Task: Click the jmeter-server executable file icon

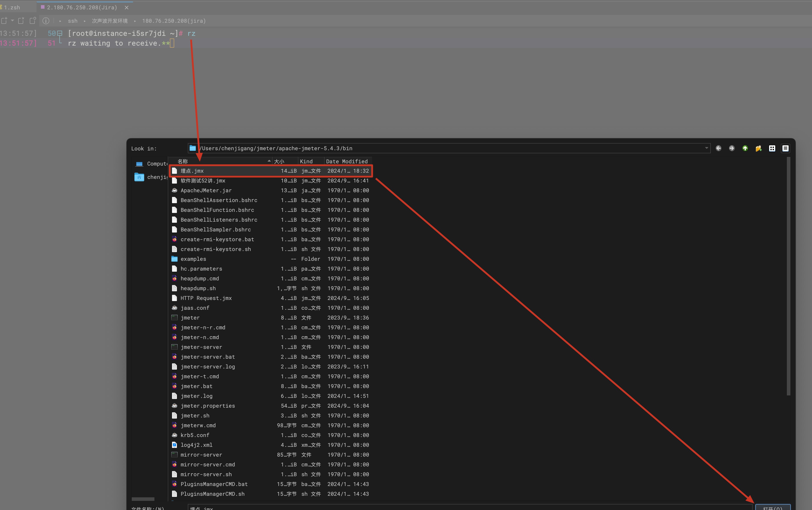Action: (x=174, y=347)
